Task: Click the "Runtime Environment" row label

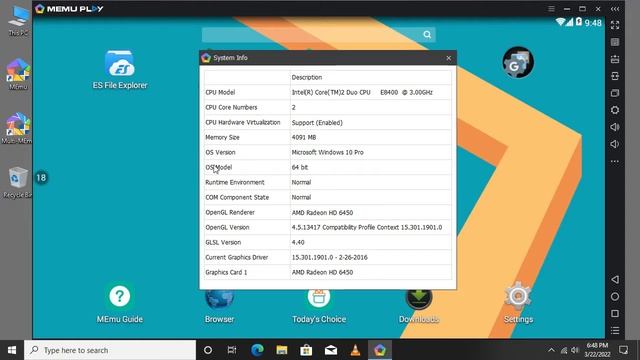Action: click(235, 182)
